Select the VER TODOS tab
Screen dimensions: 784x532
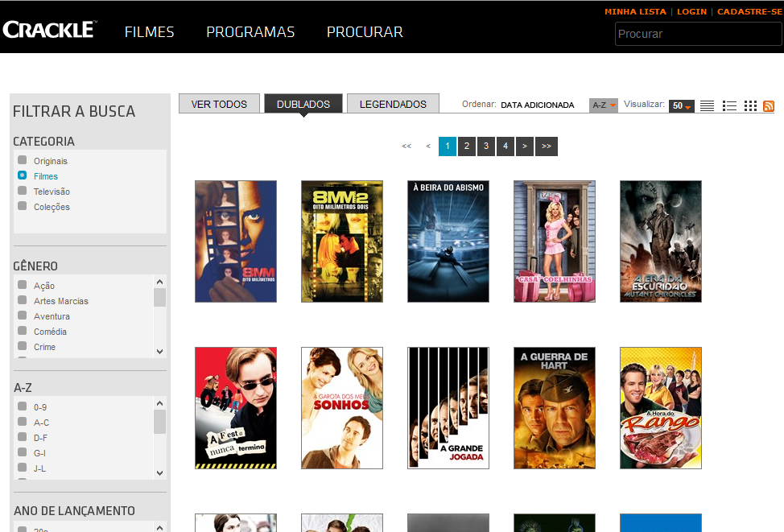[219, 104]
